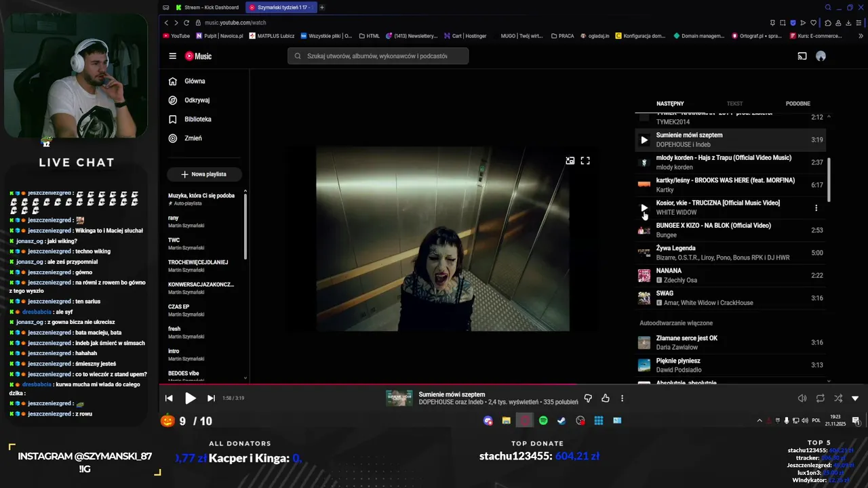Switch to the PODOBNE tab
868x488 pixels.
click(798, 104)
